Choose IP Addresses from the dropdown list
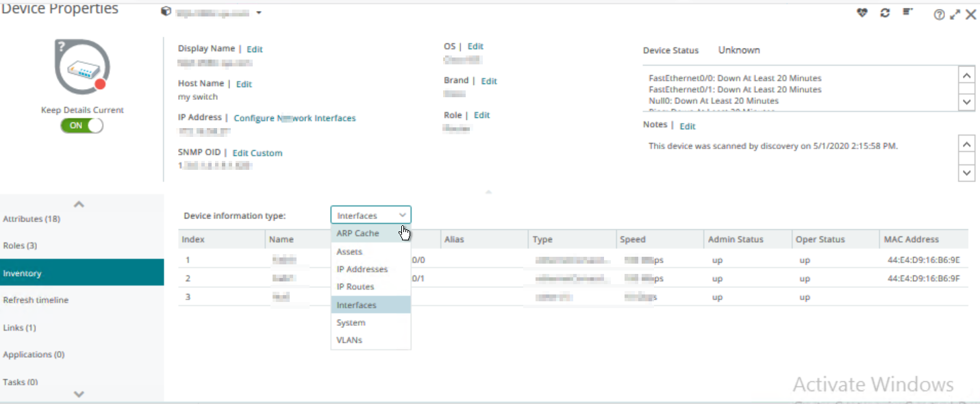The image size is (980, 404). [370, 269]
